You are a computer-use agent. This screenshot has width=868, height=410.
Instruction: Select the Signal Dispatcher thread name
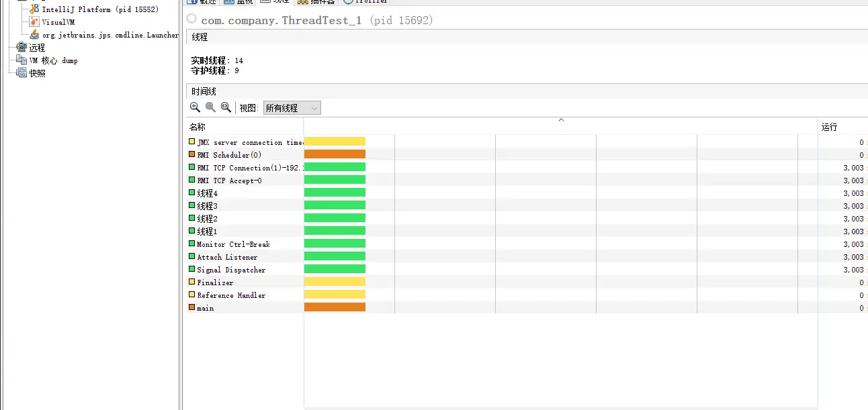tap(231, 270)
